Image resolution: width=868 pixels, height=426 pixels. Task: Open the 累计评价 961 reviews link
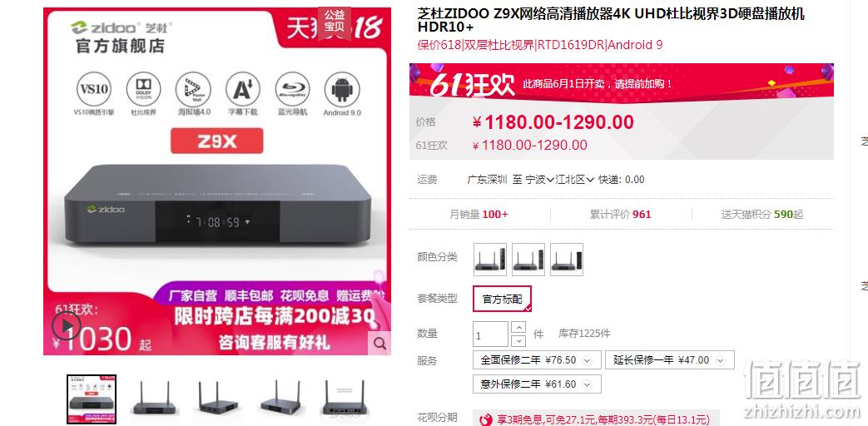pyautogui.click(x=621, y=214)
